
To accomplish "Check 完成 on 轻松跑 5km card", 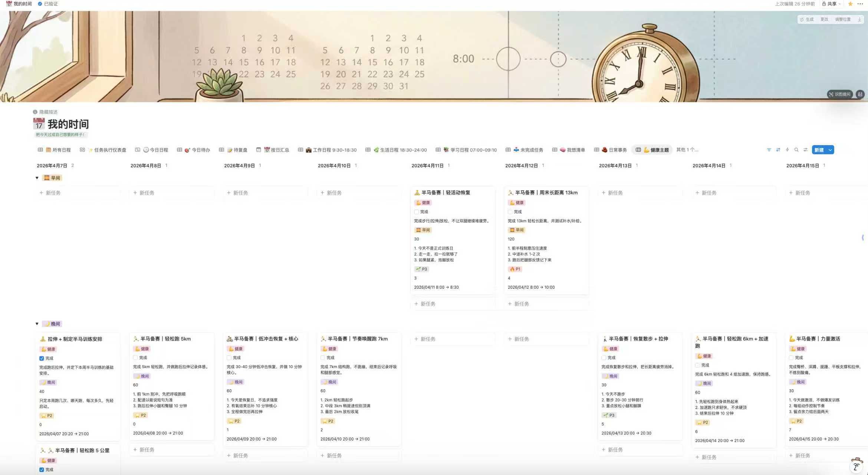I will coord(135,358).
